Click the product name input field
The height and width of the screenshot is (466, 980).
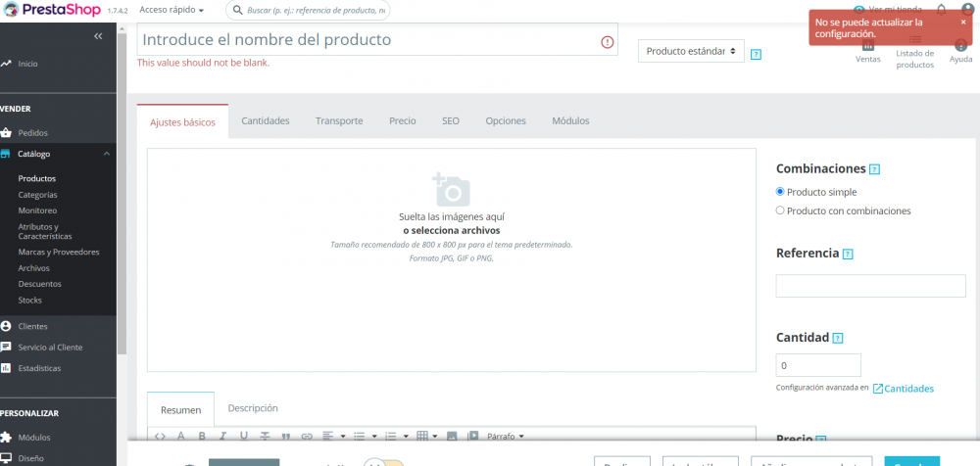tap(377, 39)
